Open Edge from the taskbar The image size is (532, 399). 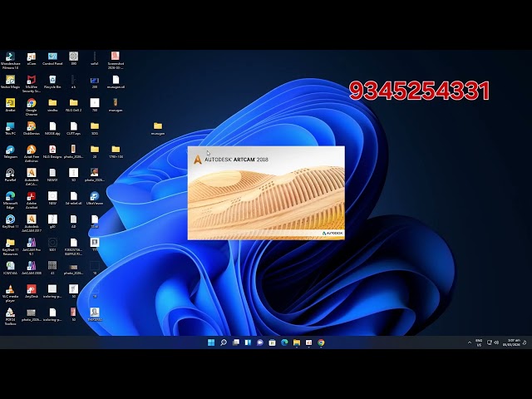[284, 342]
